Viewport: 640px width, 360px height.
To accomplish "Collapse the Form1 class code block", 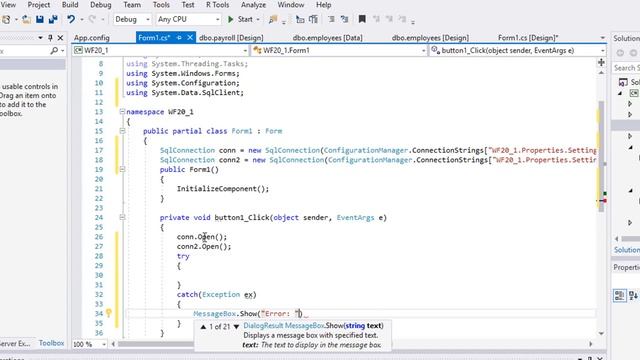I will pyautogui.click(x=122, y=131).
